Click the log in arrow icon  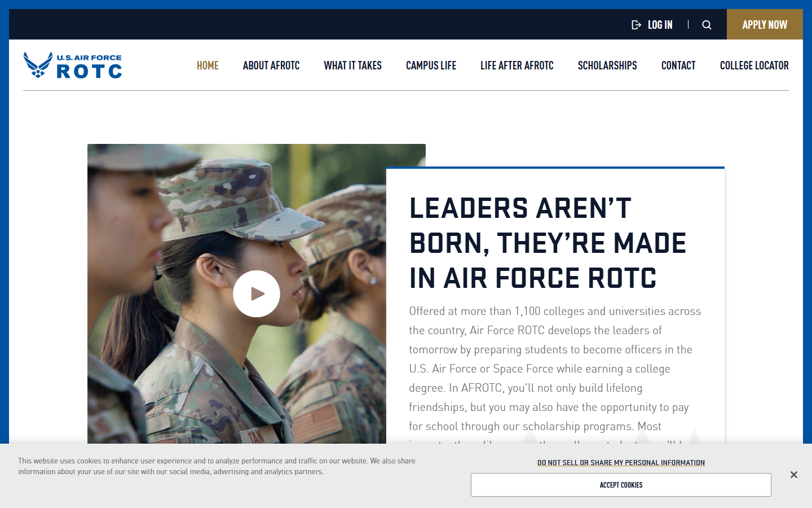(x=636, y=25)
